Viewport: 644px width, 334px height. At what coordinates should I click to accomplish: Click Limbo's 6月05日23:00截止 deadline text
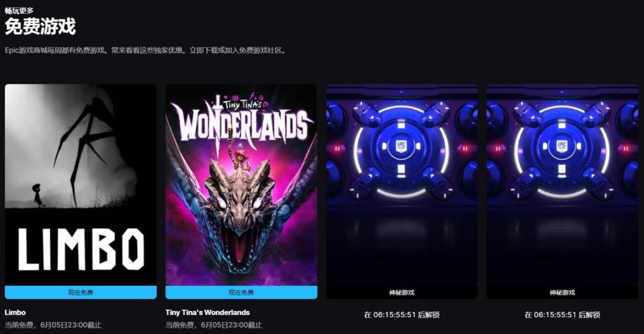70,325
